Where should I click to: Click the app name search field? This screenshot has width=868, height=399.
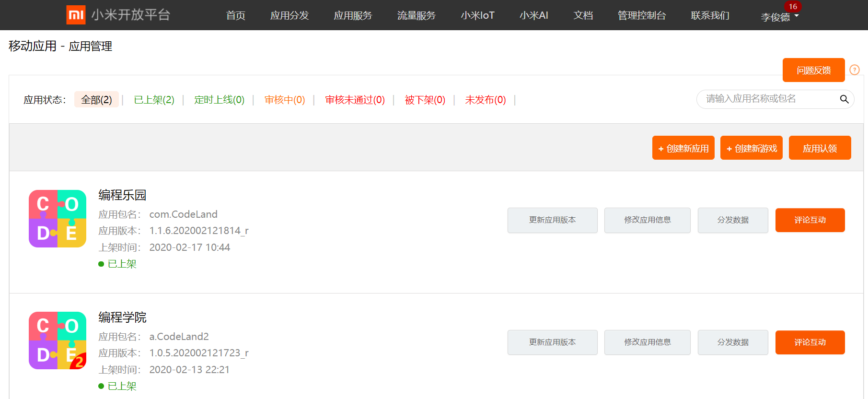[775, 99]
